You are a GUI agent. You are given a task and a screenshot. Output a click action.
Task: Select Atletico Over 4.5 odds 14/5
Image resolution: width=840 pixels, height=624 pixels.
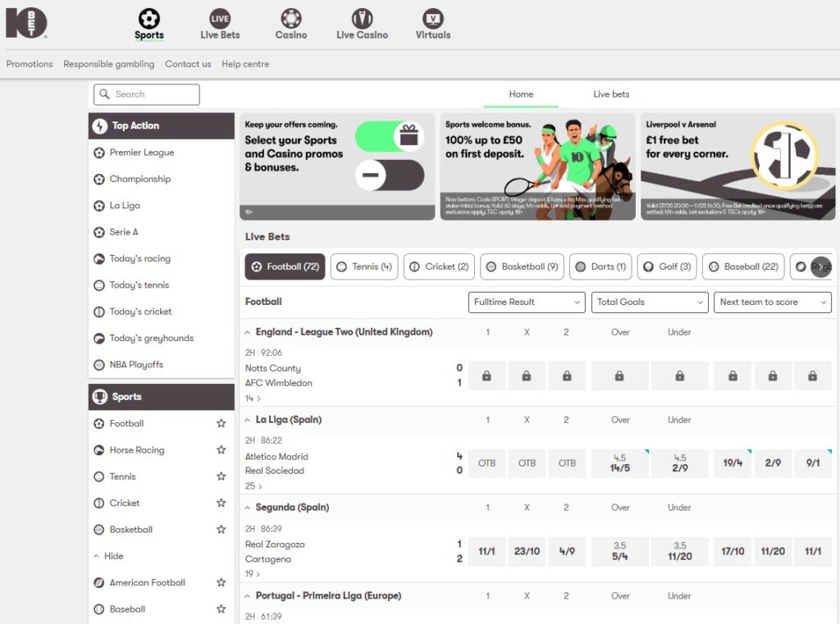pyautogui.click(x=620, y=463)
